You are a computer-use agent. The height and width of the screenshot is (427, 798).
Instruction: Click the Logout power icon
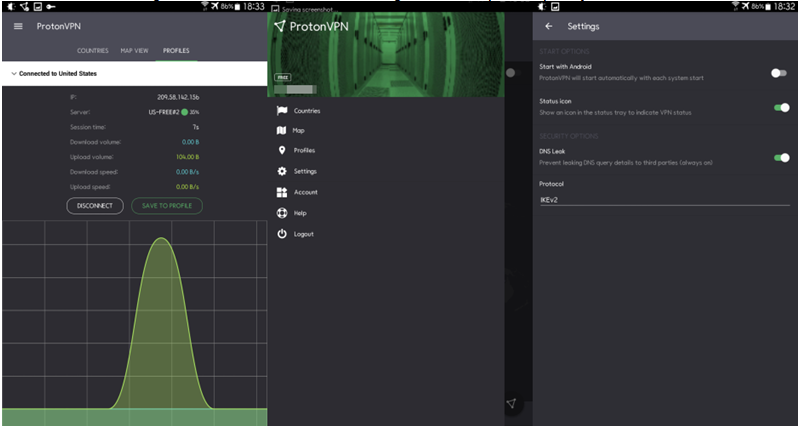(x=281, y=234)
